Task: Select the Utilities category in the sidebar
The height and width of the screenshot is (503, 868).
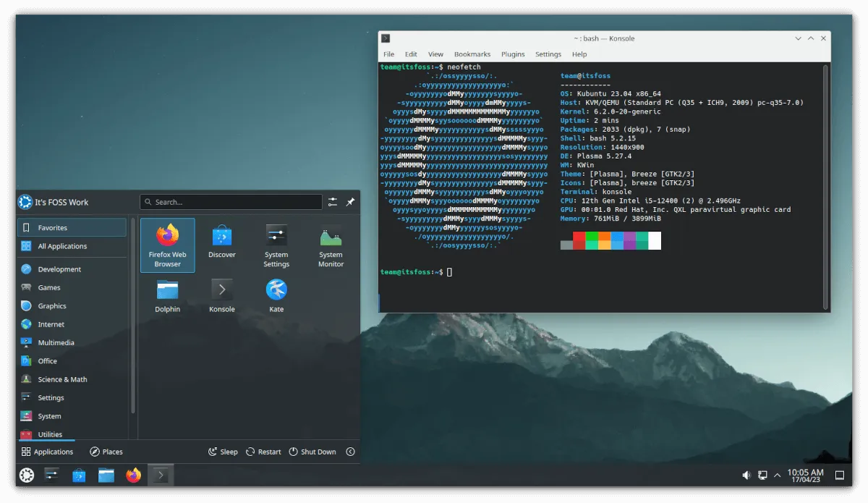Action: [x=51, y=434]
